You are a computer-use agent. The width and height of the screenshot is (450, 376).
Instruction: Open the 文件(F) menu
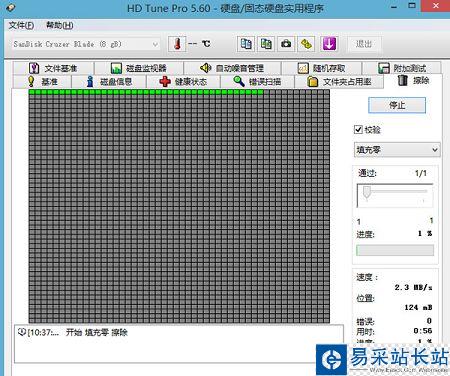21,25
